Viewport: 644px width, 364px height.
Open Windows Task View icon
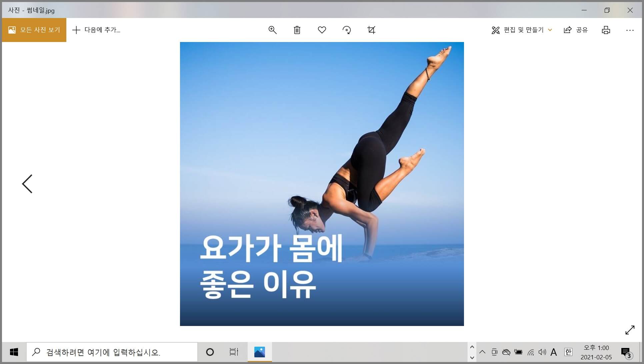coord(234,352)
